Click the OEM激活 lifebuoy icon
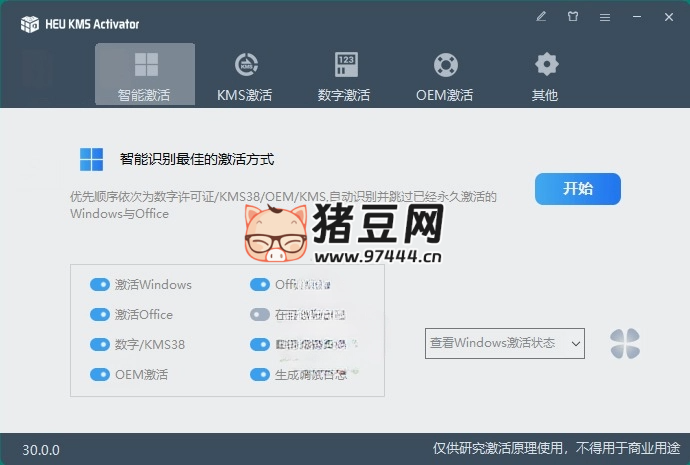The height and width of the screenshot is (465, 690). pyautogui.click(x=445, y=66)
